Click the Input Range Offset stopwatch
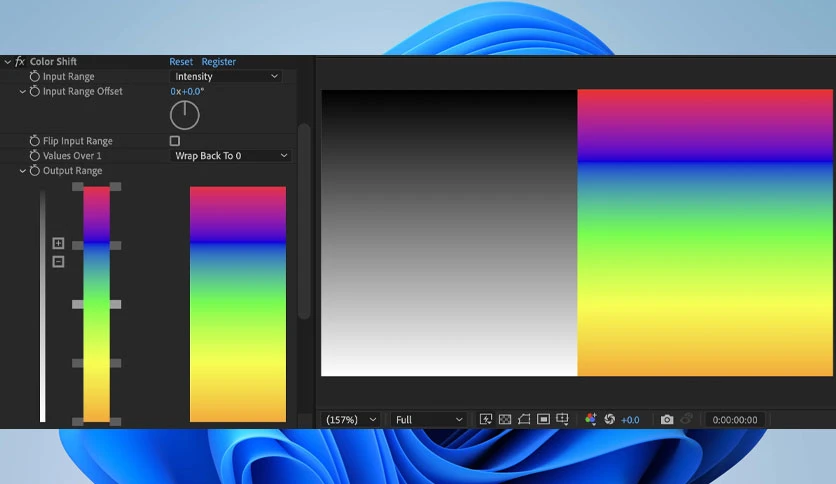The width and height of the screenshot is (836, 484). 35,91
